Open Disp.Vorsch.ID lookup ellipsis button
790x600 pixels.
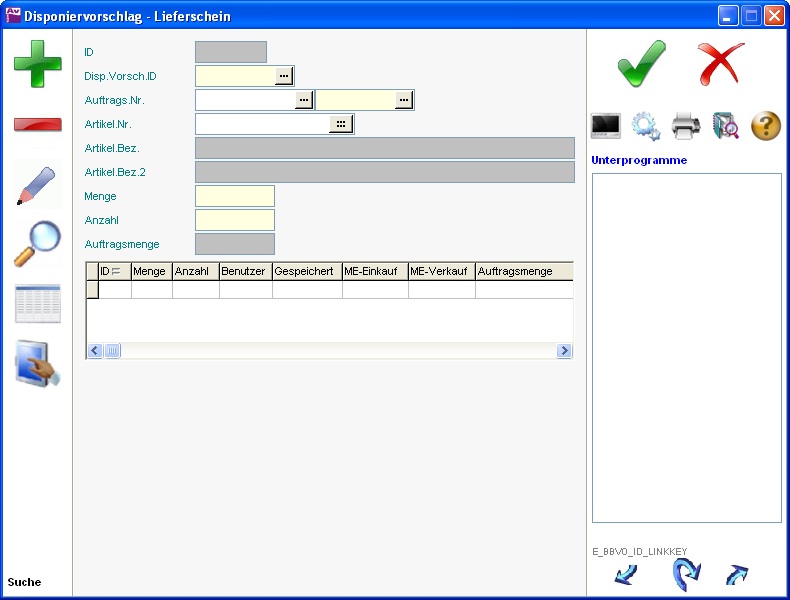(x=284, y=76)
